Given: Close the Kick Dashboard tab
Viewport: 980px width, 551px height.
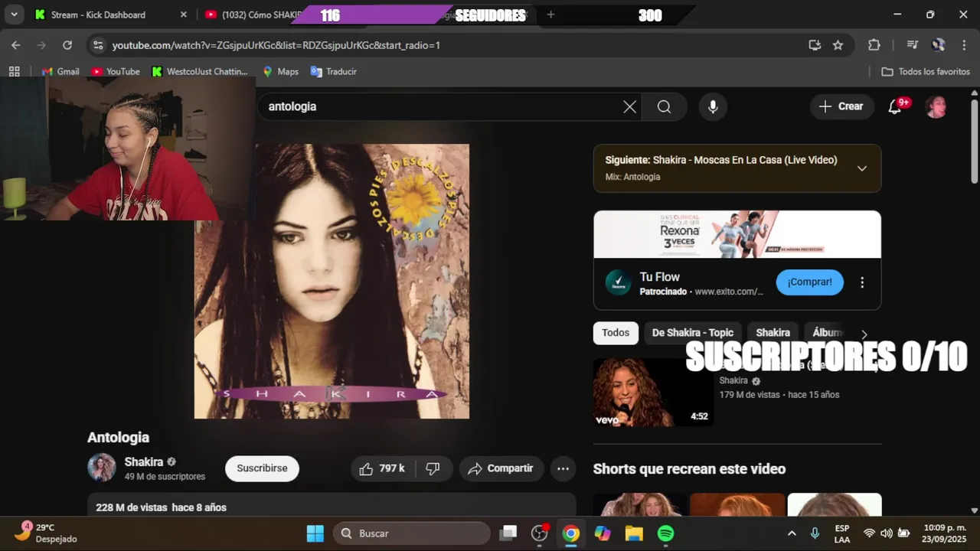Looking at the screenshot, I should 183,15.
